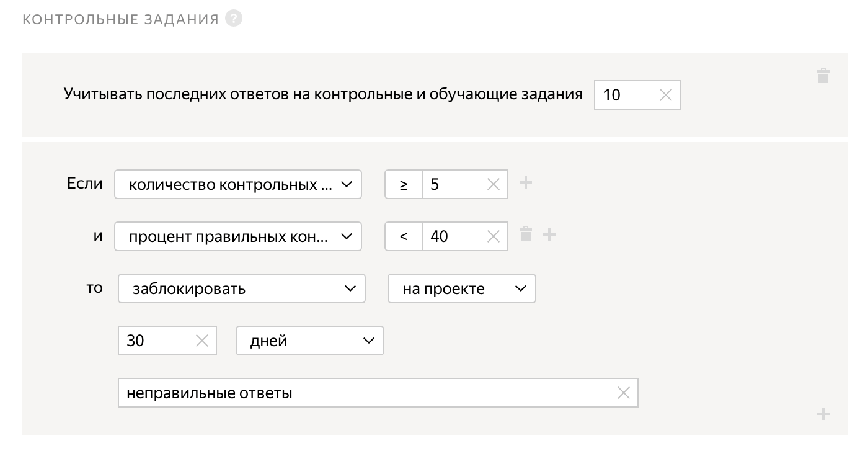Viewport: 868px width, 464px height.
Task: Change the ≥ comparison operator
Action: click(404, 184)
